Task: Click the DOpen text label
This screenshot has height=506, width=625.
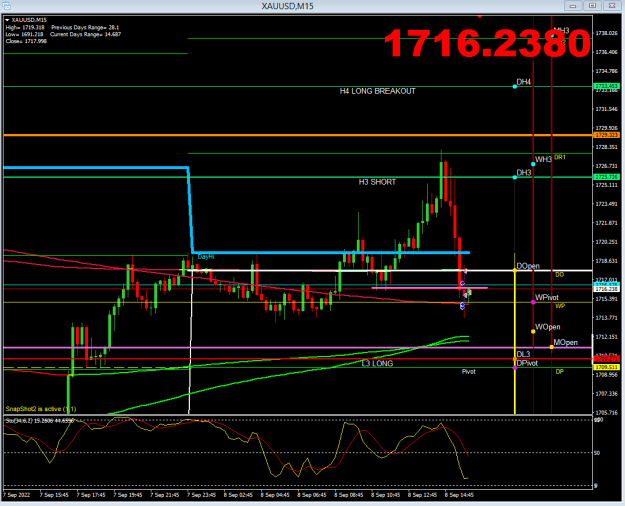Action: (528, 266)
